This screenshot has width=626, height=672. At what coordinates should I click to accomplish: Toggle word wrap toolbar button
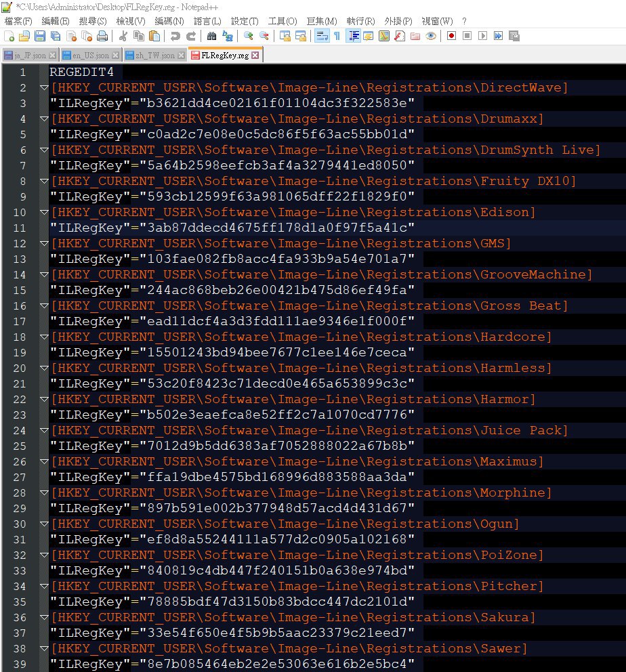click(321, 36)
